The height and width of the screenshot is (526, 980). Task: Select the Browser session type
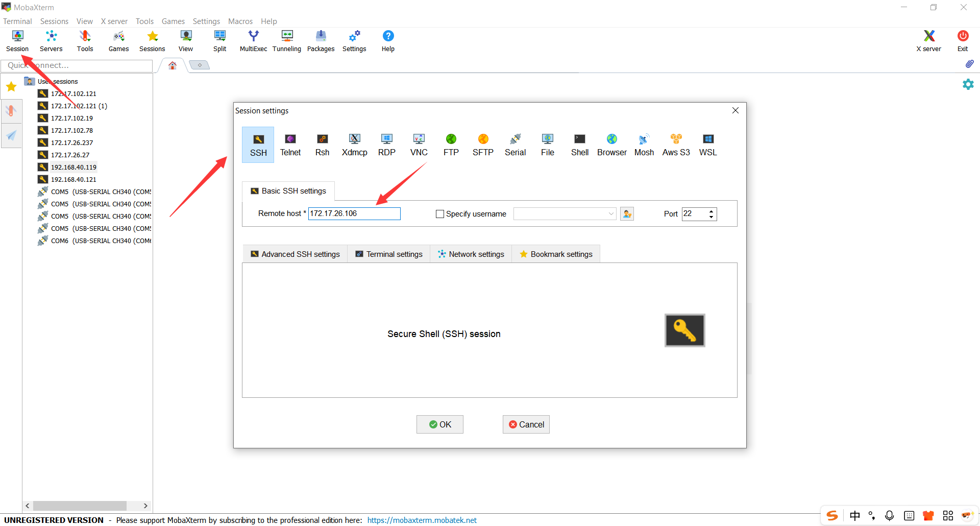[x=612, y=145]
